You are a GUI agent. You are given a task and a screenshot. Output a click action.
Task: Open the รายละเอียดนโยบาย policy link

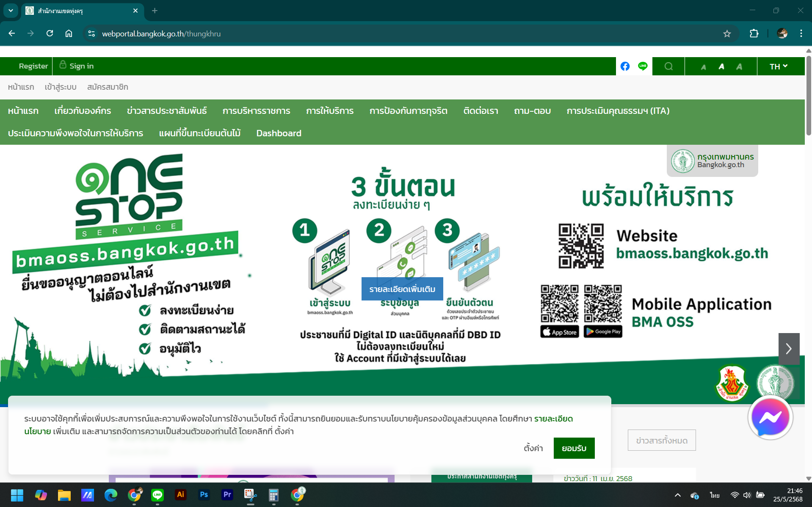[553, 419]
